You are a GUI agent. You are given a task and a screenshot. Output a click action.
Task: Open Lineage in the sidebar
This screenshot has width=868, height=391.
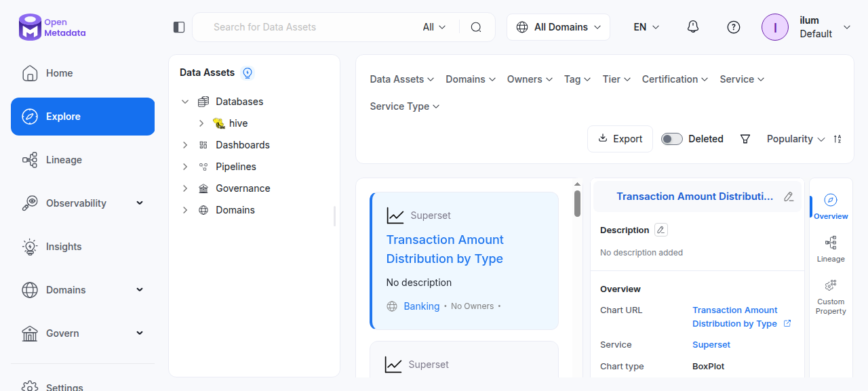[x=83, y=160]
